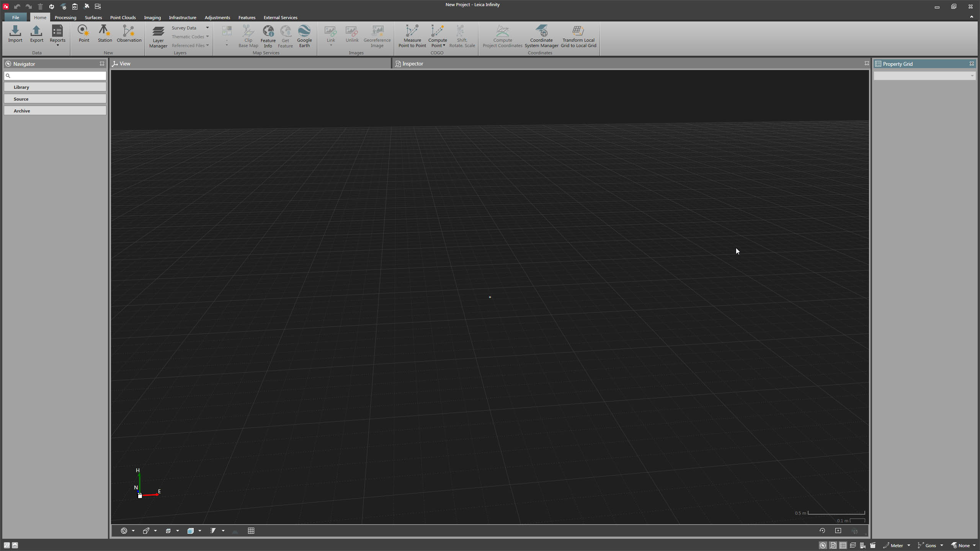The width and height of the screenshot is (980, 551).
Task: Launch Google Earth map service
Action: tap(304, 36)
